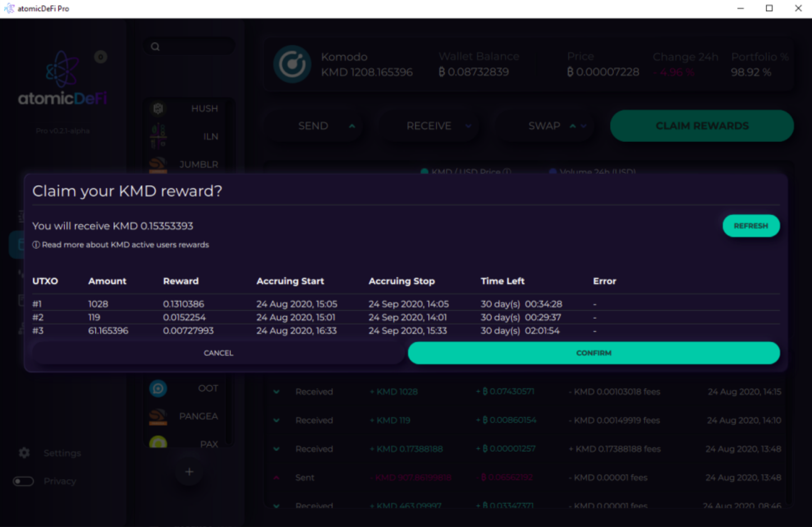Click the up arrow beside Send
The image size is (812, 527).
click(x=352, y=126)
